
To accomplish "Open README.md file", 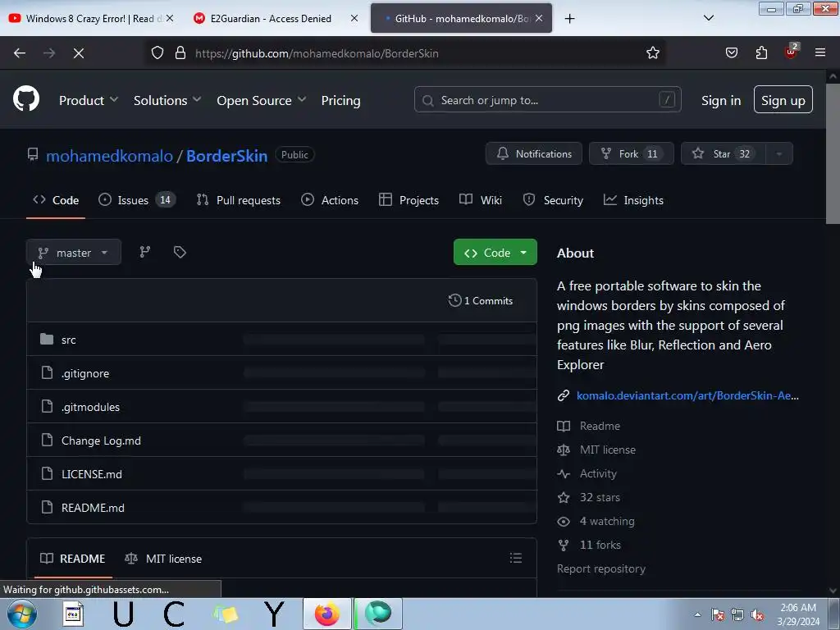I will (x=93, y=508).
